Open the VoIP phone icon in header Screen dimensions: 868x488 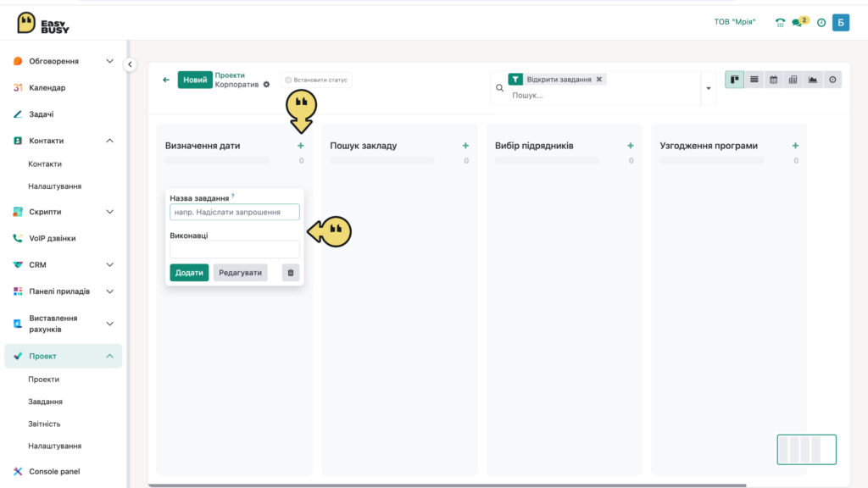780,23
